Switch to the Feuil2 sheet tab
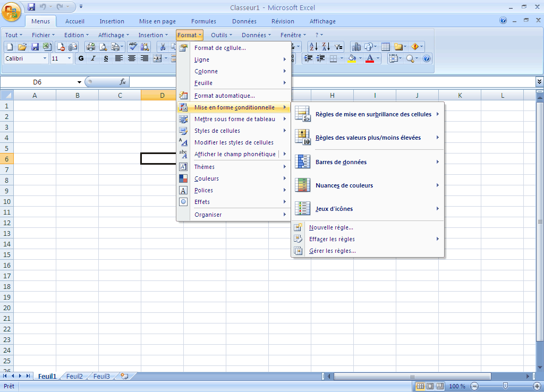Screen dimensions: 544x392 [x=74, y=377]
